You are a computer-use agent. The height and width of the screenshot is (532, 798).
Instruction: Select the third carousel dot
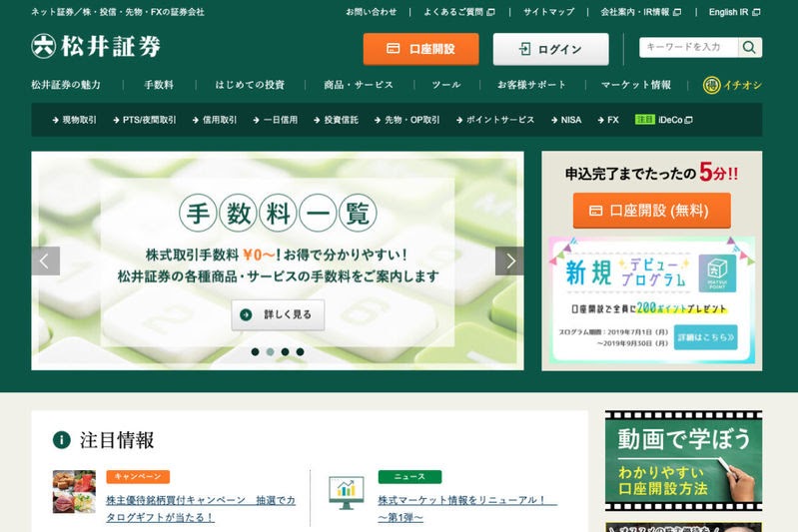(285, 352)
